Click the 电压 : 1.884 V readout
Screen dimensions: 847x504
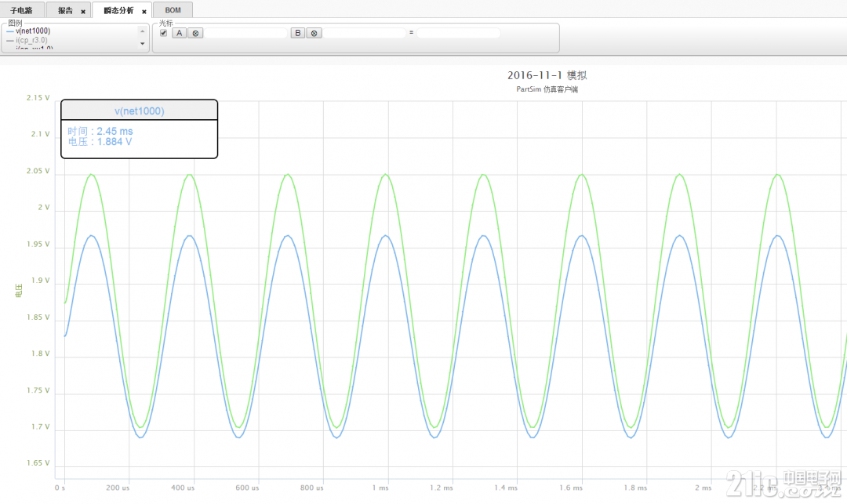[x=100, y=142]
